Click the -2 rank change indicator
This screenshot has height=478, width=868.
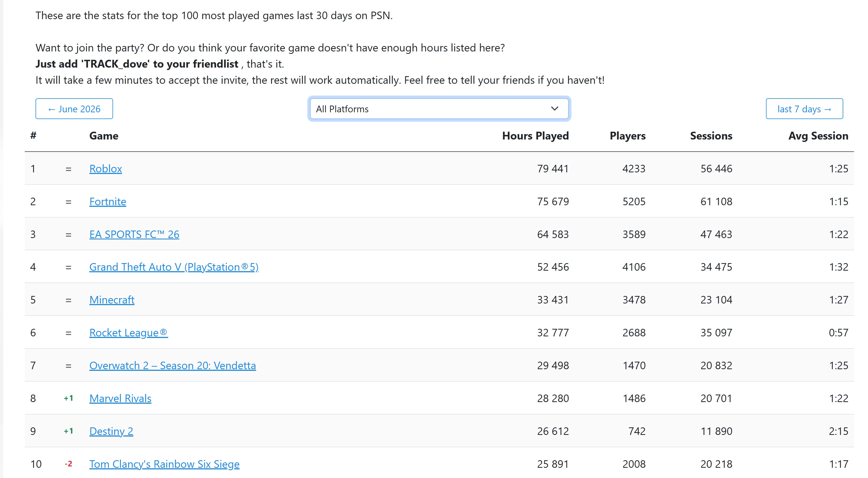click(x=68, y=463)
